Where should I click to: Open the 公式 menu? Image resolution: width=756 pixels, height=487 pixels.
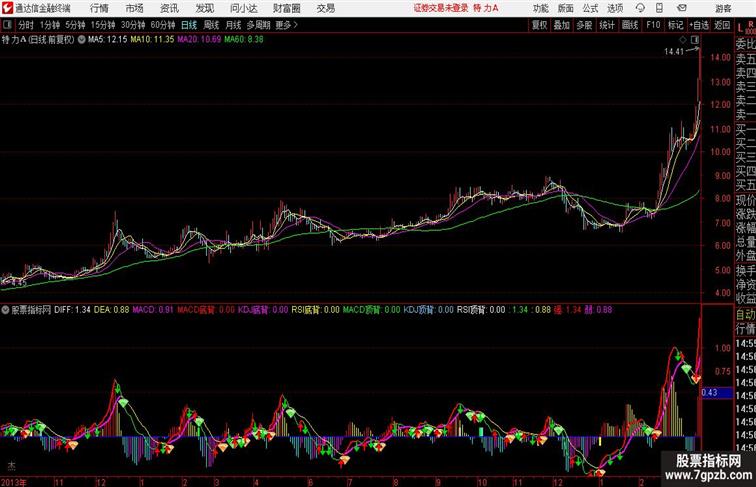[x=590, y=8]
